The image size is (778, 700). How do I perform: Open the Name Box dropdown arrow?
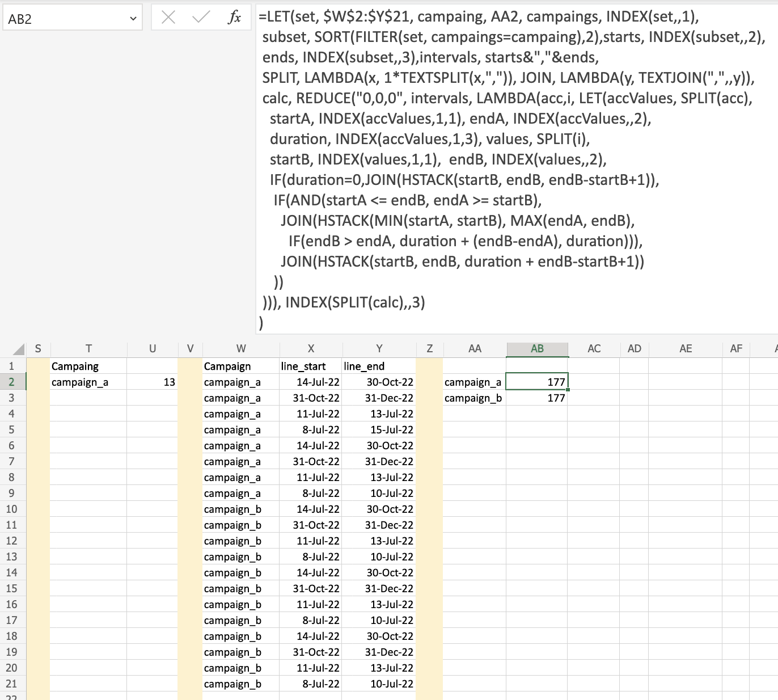coord(133,19)
